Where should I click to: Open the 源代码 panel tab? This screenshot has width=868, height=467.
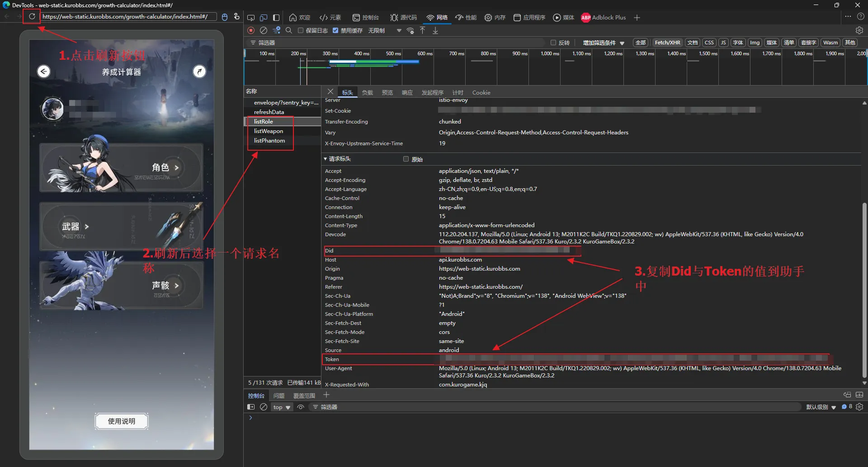(x=403, y=18)
